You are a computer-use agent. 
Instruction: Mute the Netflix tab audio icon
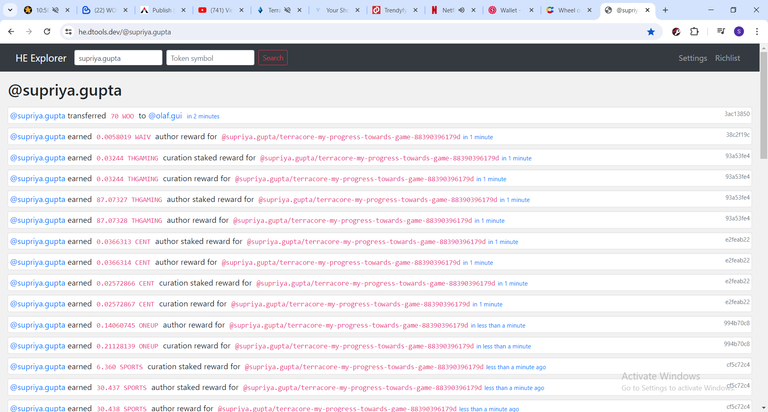(x=461, y=10)
